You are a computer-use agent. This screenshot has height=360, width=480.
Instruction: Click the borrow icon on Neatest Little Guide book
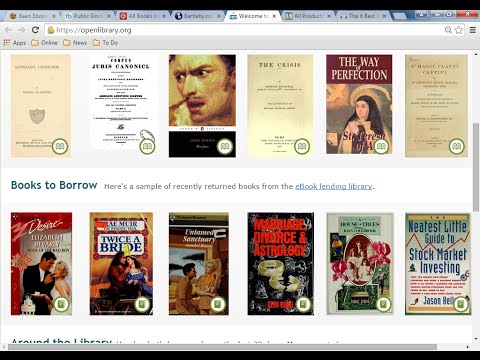(461, 304)
